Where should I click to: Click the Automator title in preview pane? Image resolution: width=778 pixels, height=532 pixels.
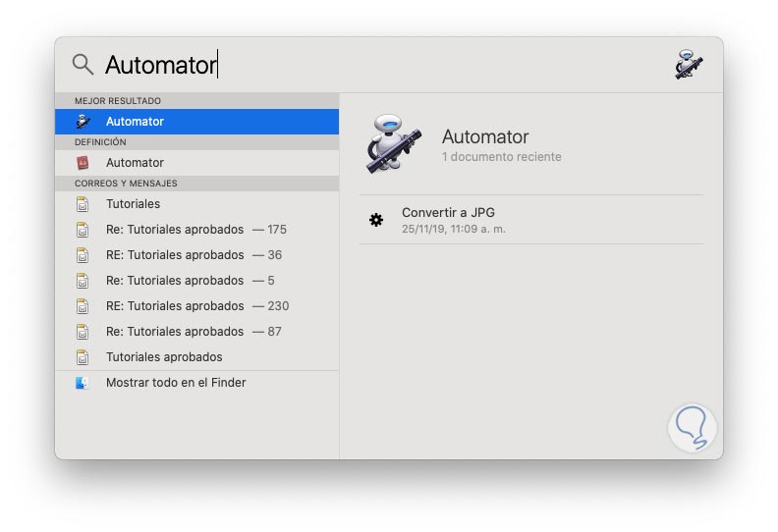(485, 136)
